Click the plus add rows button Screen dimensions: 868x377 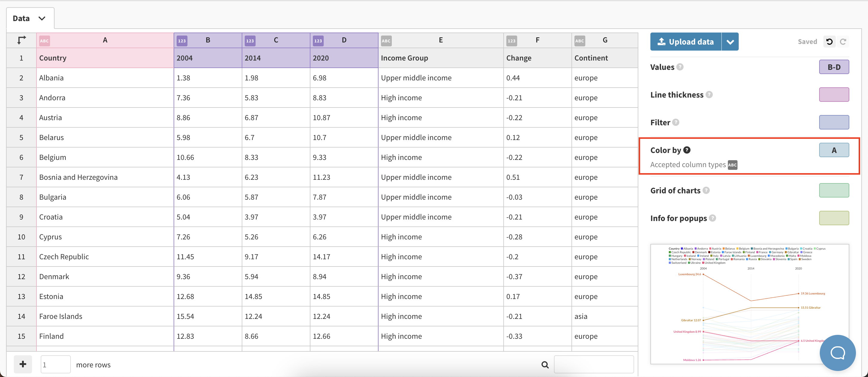pyautogui.click(x=23, y=364)
